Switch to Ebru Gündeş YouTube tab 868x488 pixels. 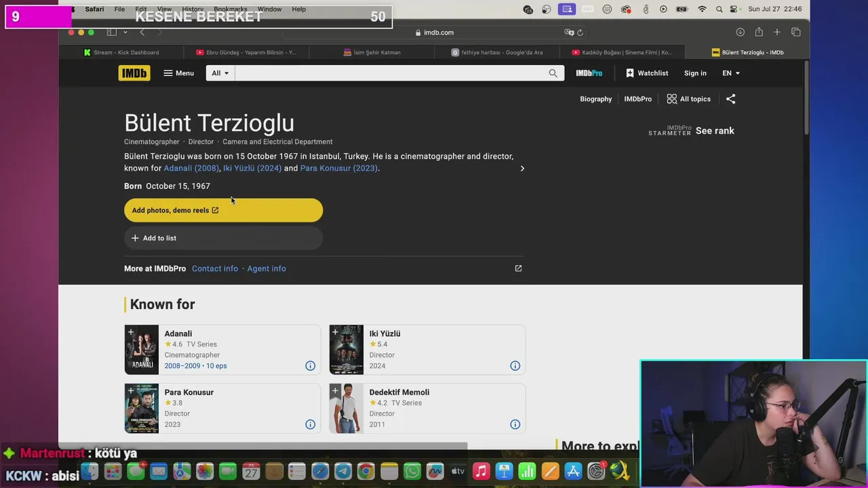coord(245,52)
